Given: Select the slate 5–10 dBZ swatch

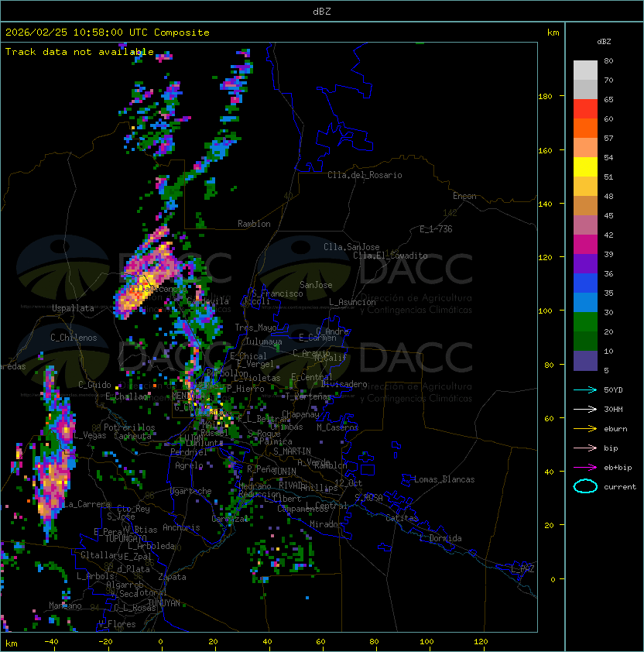Looking at the screenshot, I should click(585, 361).
